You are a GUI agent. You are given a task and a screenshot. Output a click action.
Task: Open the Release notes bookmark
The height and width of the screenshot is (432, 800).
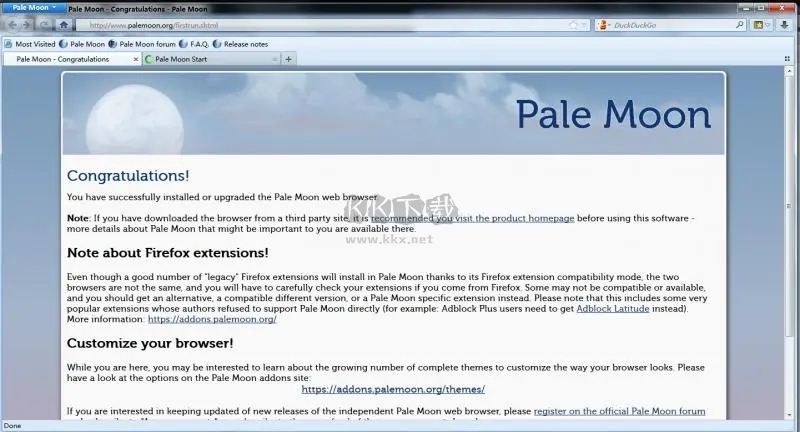point(240,44)
